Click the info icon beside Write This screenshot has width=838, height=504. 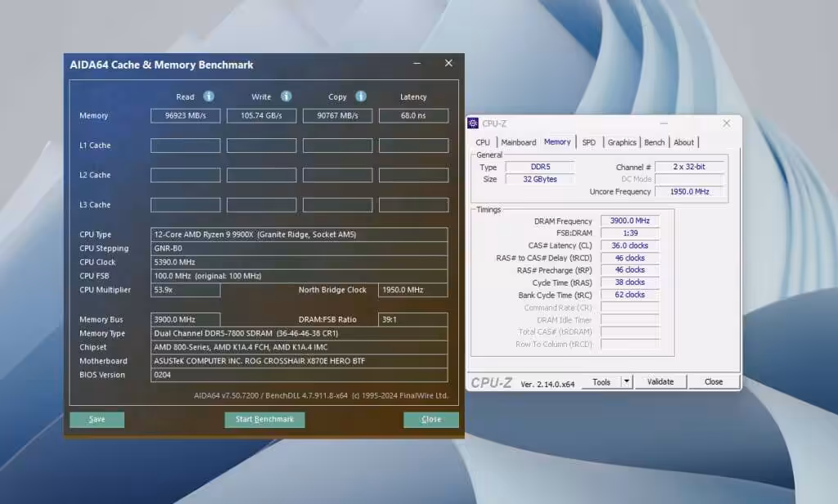(286, 96)
